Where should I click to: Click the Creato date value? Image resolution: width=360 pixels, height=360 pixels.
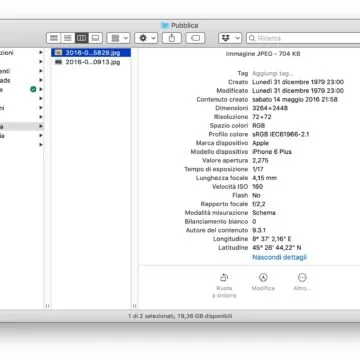298,82
